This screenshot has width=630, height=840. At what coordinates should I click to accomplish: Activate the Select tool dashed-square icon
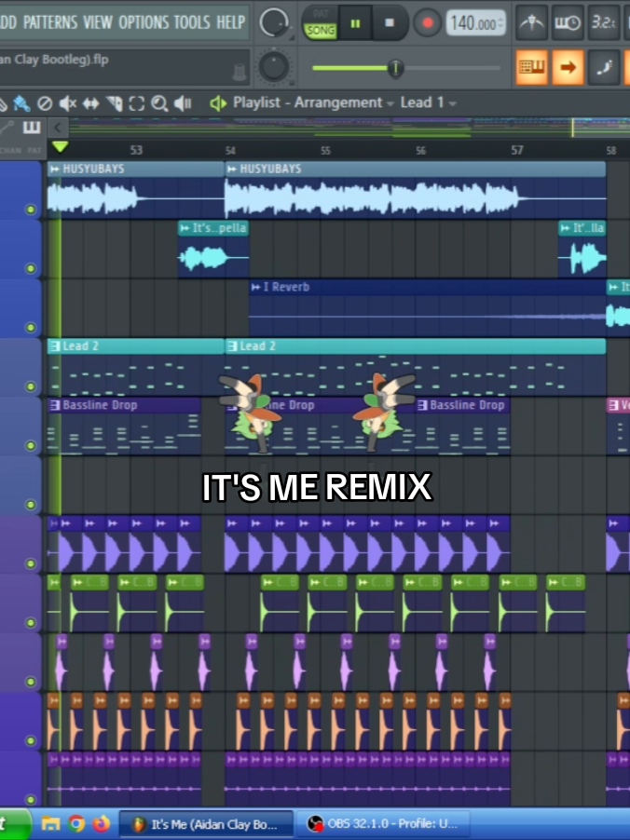click(137, 102)
